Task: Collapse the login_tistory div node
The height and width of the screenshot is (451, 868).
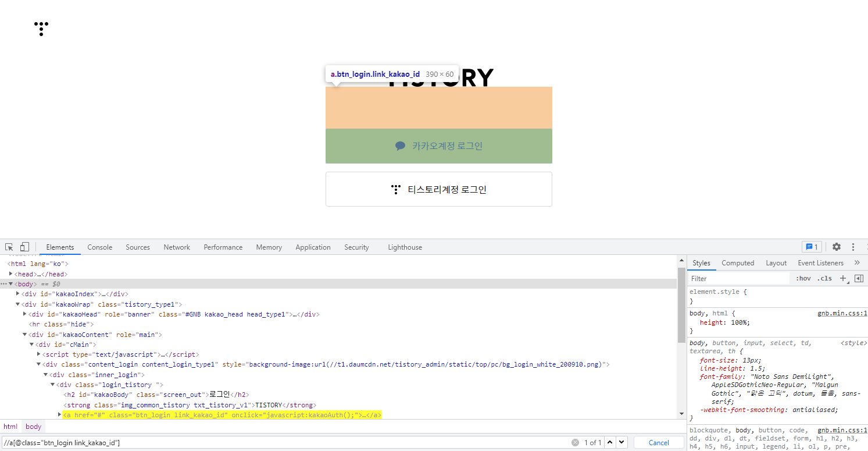Action: pos(53,385)
